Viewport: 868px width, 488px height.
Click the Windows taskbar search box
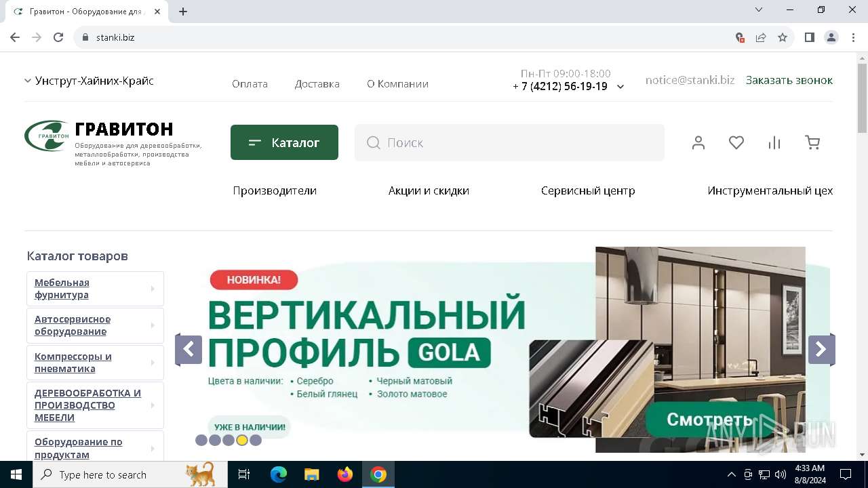coord(130,474)
